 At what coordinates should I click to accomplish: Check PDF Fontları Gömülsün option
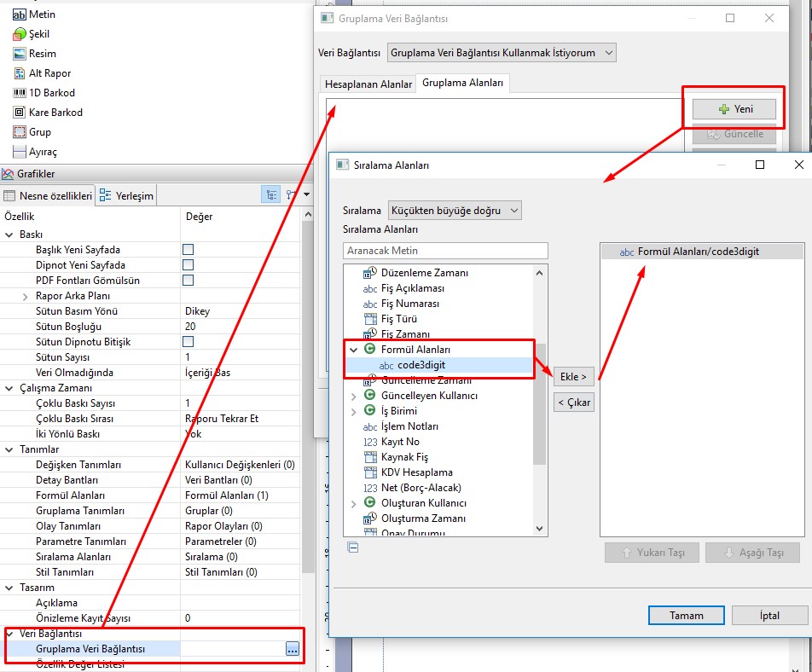pyautogui.click(x=188, y=281)
